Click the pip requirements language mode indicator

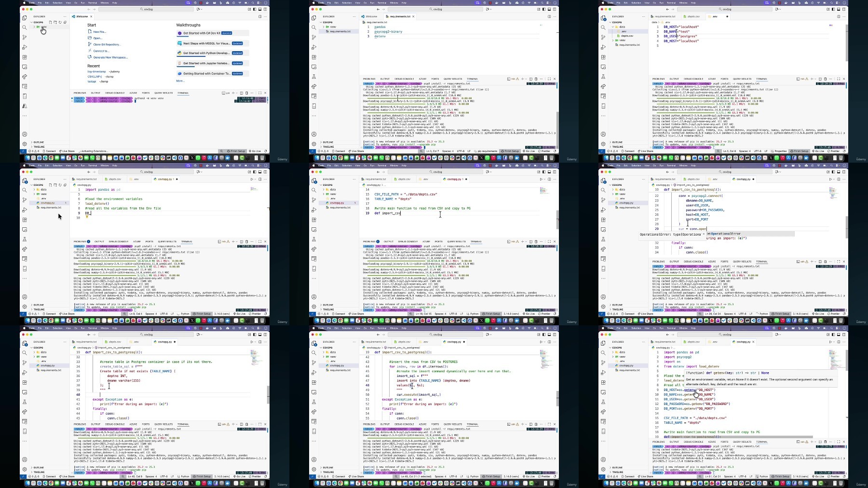click(x=487, y=151)
